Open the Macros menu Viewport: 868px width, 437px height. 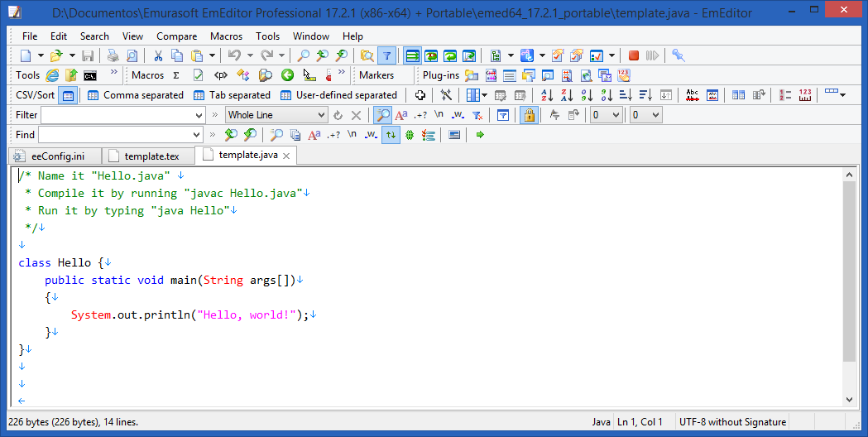point(227,36)
